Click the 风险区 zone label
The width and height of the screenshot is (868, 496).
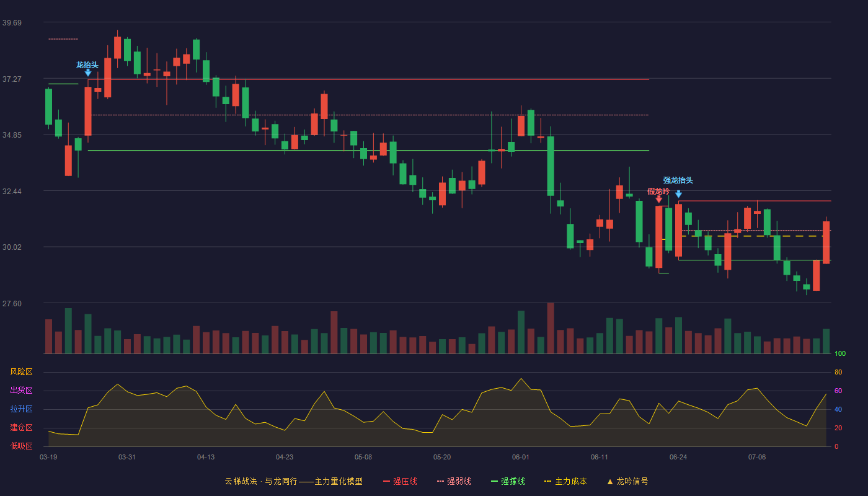21,372
